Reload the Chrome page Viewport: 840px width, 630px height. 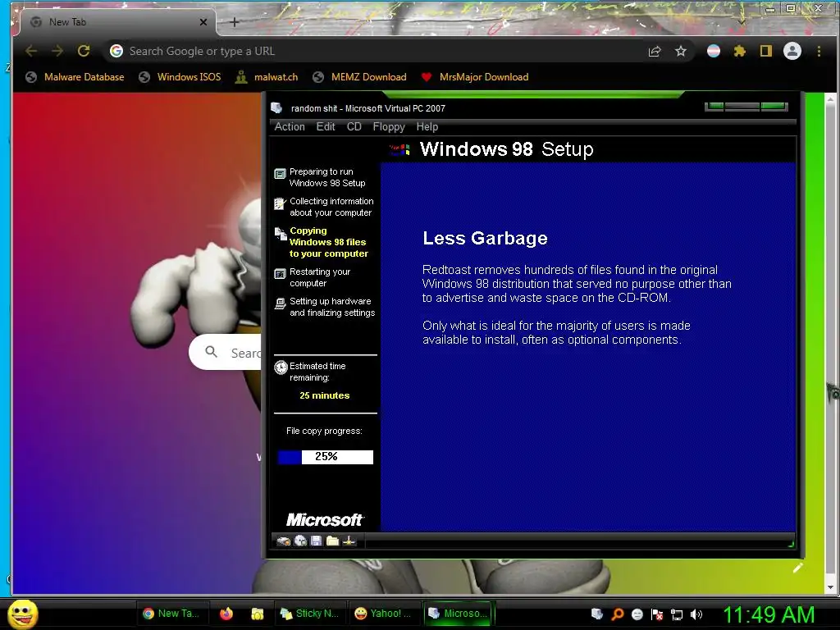point(84,51)
